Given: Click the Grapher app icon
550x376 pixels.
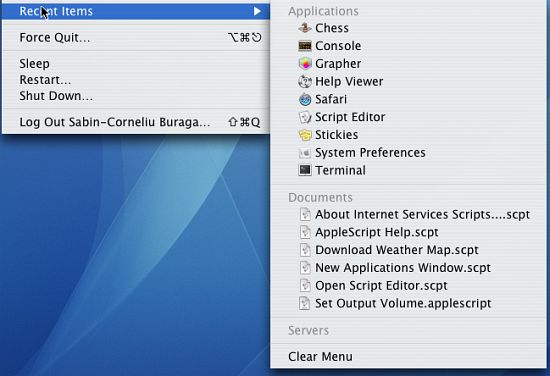Looking at the screenshot, I should (x=305, y=63).
